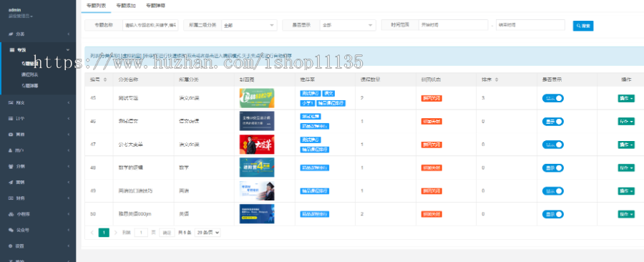Go to the next page arrow
The height and width of the screenshot is (262, 644).
(x=116, y=233)
